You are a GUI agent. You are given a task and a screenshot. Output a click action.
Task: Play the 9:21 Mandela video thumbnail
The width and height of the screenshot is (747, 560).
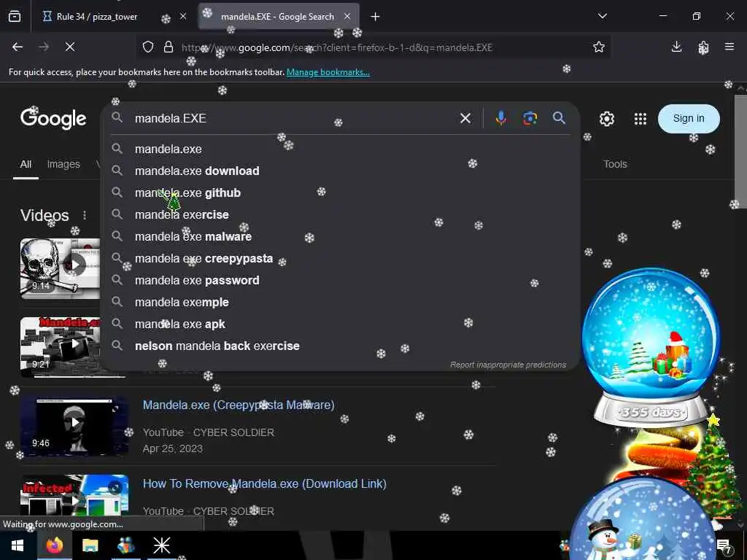pyautogui.click(x=60, y=346)
